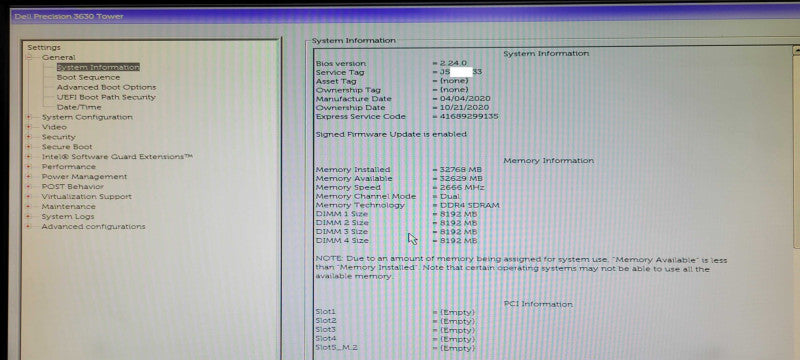The height and width of the screenshot is (360, 800).
Task: Click the scrollbar up arrow
Action: point(796,50)
